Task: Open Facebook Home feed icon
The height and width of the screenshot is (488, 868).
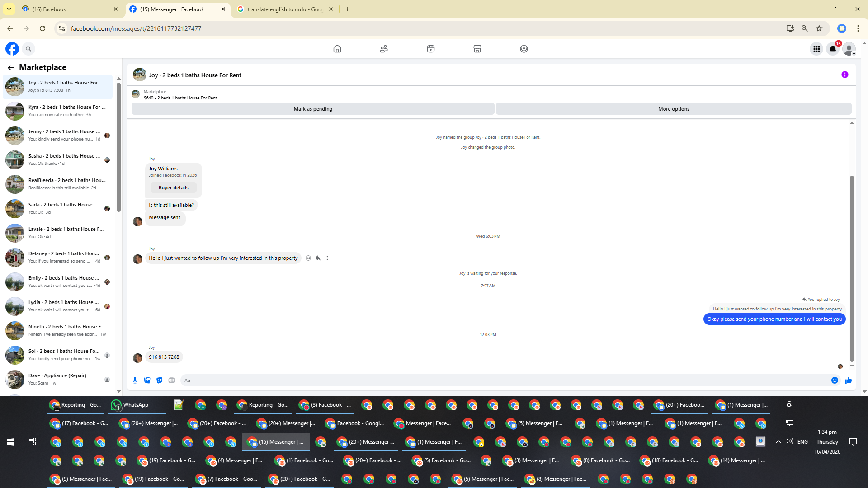Action: [x=337, y=49]
